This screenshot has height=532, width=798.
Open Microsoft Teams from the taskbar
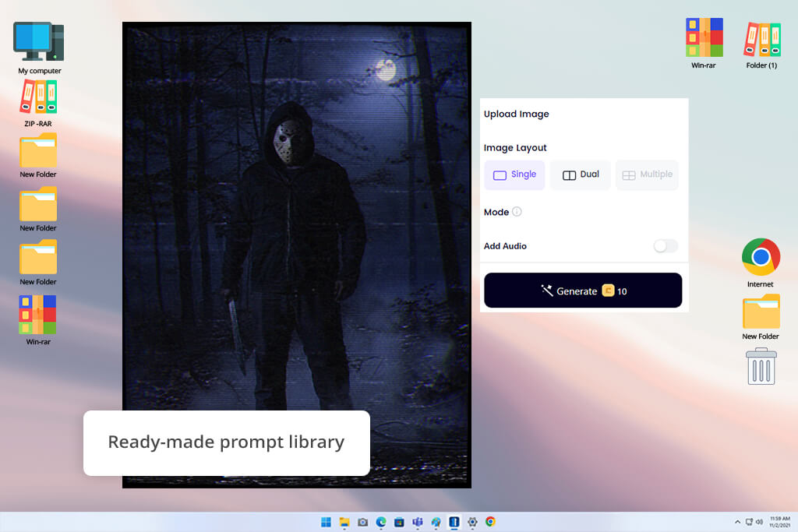[x=418, y=522]
